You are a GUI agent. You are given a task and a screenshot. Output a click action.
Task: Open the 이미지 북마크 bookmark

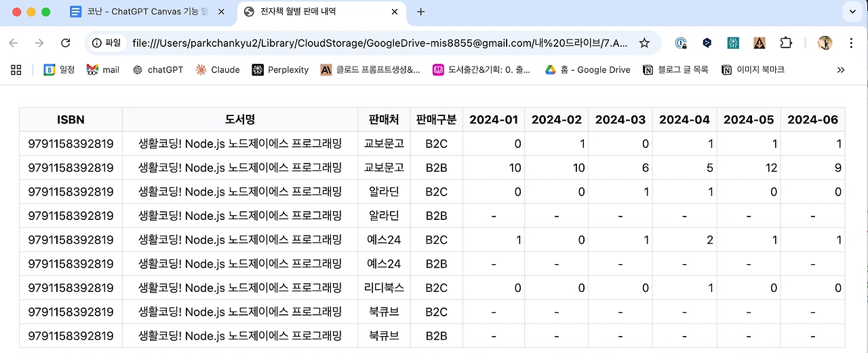[753, 70]
